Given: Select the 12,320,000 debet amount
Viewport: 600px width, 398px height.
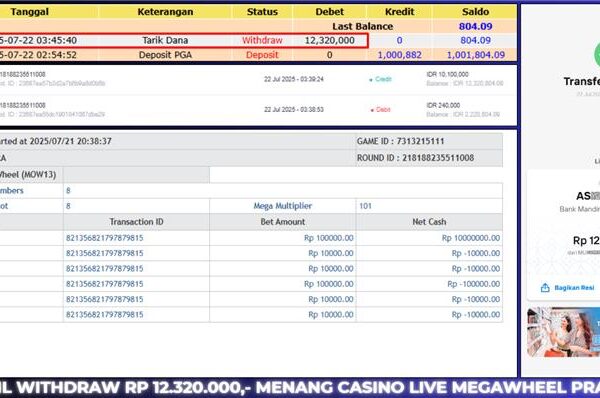Looking at the screenshot, I should [329, 40].
